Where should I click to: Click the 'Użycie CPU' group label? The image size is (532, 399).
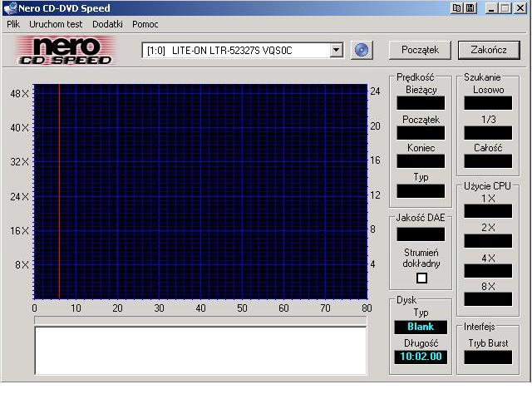point(487,186)
